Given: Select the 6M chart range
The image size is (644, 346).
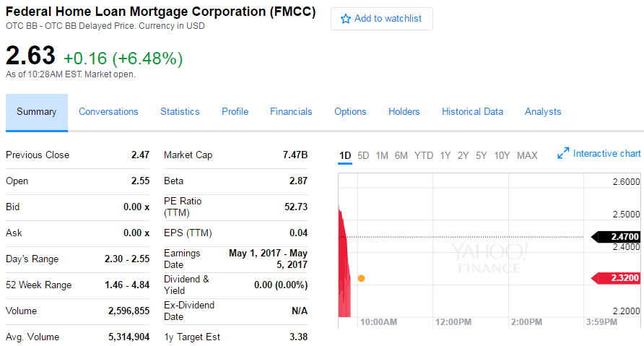Looking at the screenshot, I should pos(401,155).
